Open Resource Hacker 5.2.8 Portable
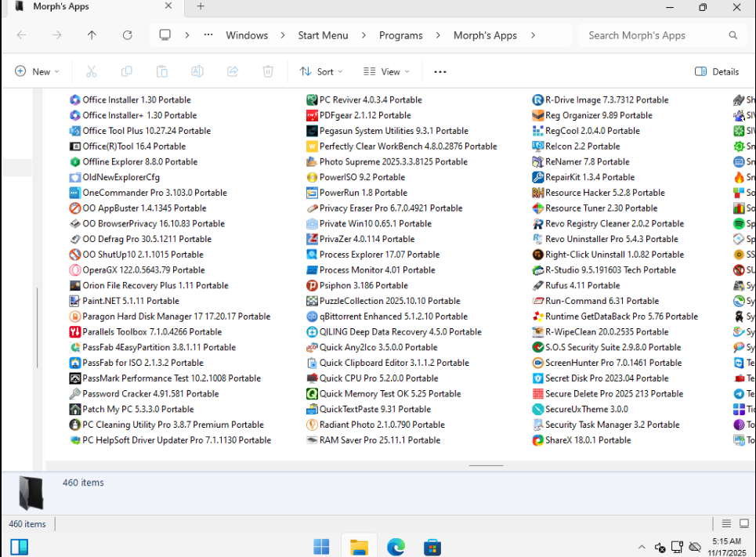The image size is (756, 557). point(604,193)
